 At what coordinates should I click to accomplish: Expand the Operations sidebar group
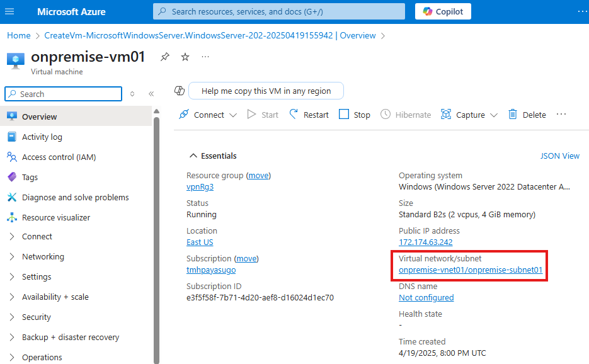click(12, 357)
